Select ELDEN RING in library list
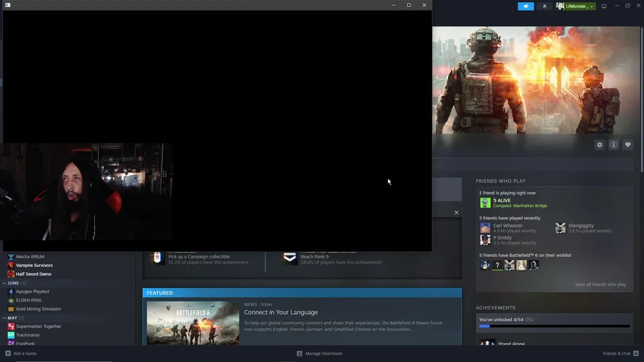 (29, 300)
